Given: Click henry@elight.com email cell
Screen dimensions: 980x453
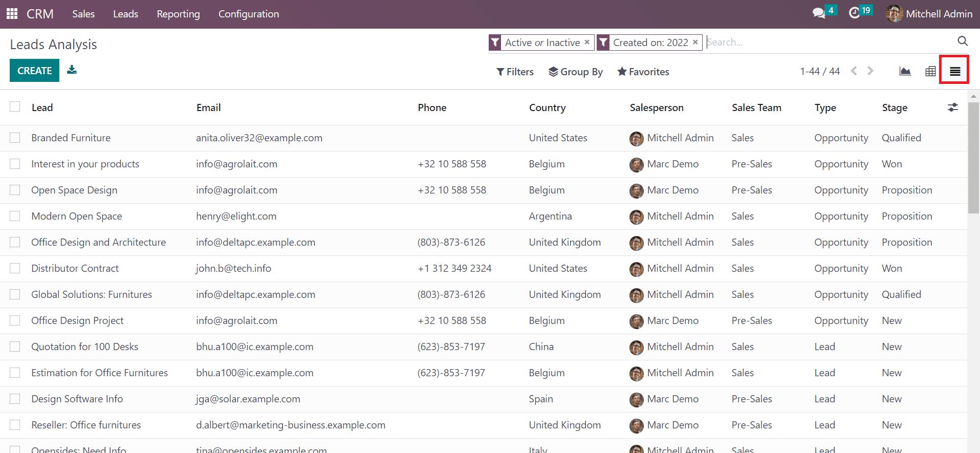Looking at the screenshot, I should click(x=236, y=216).
